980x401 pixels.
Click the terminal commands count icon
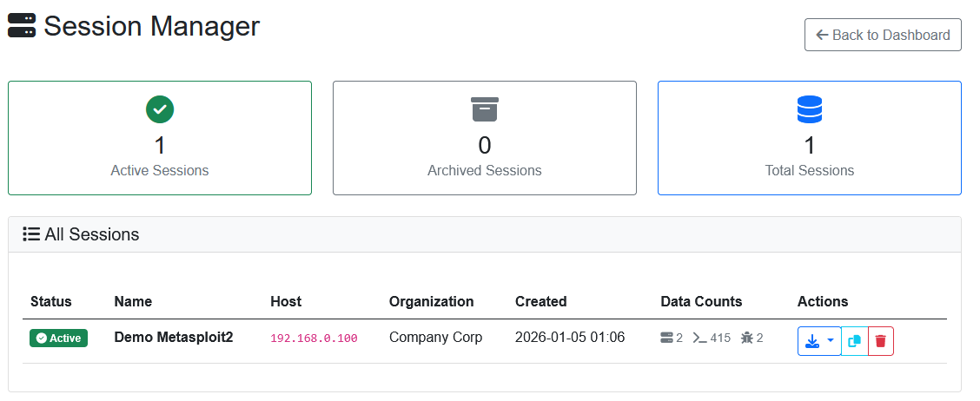pos(699,338)
